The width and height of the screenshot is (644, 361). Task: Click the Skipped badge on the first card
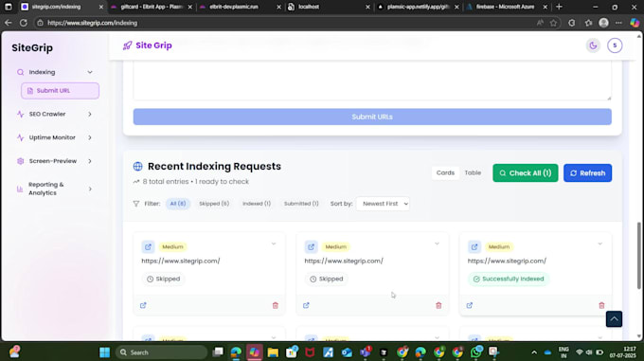pos(164,279)
